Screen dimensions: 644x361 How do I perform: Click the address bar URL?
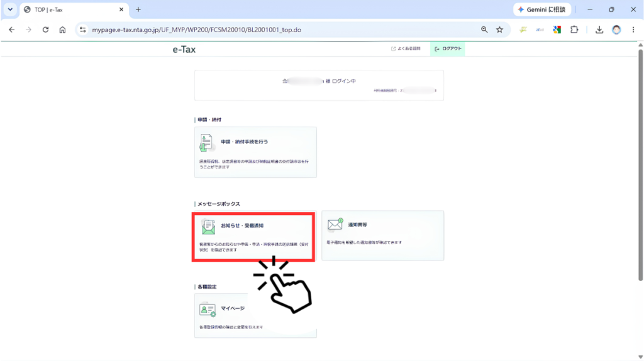[x=196, y=30]
